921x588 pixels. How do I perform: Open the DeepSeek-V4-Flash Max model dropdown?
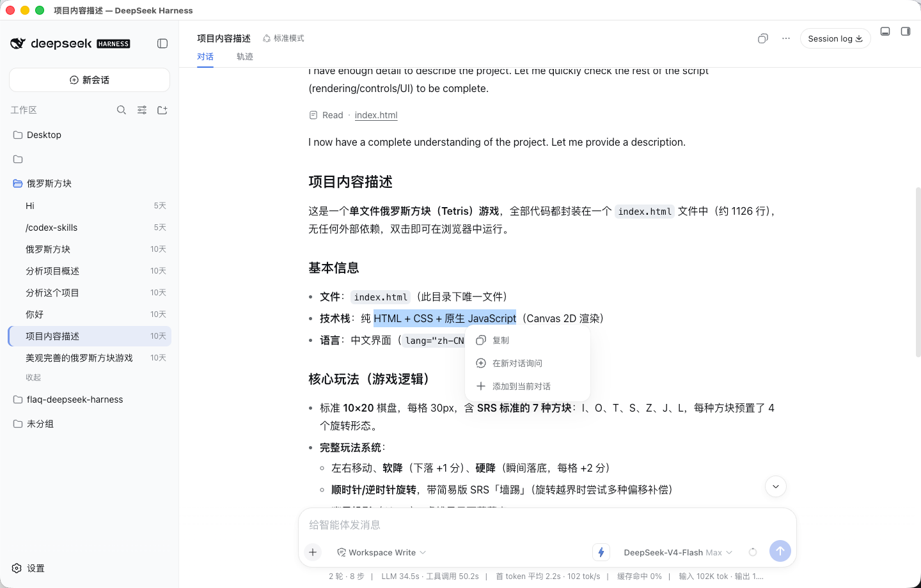pyautogui.click(x=678, y=552)
